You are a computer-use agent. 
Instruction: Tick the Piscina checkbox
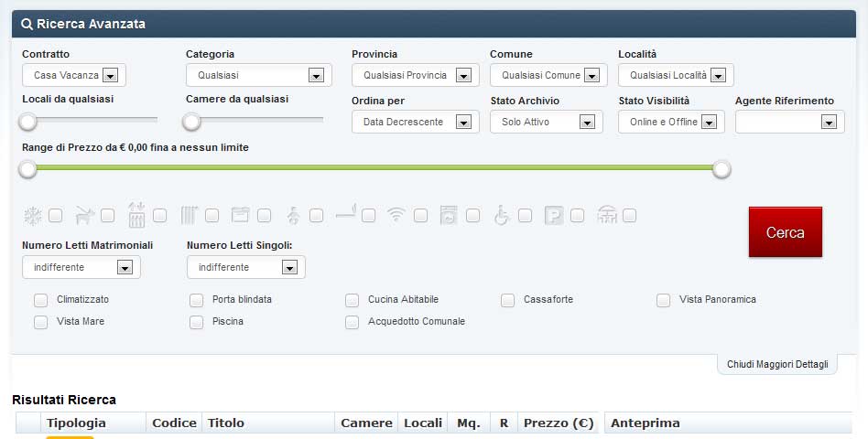click(197, 322)
